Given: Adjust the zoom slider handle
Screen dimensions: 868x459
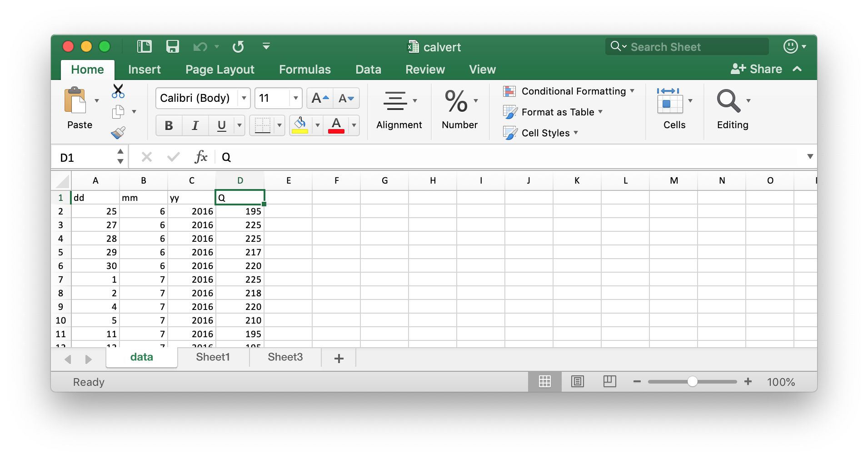Looking at the screenshot, I should click(692, 382).
